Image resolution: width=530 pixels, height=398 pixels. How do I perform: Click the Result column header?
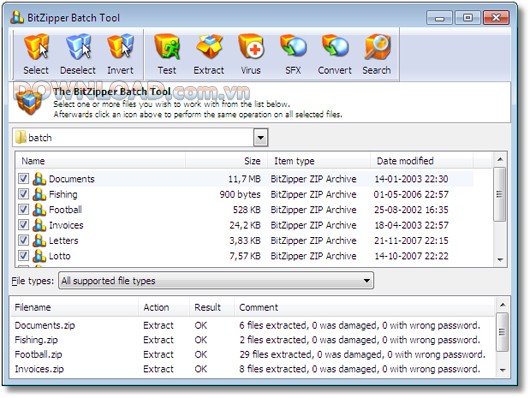[x=212, y=307]
